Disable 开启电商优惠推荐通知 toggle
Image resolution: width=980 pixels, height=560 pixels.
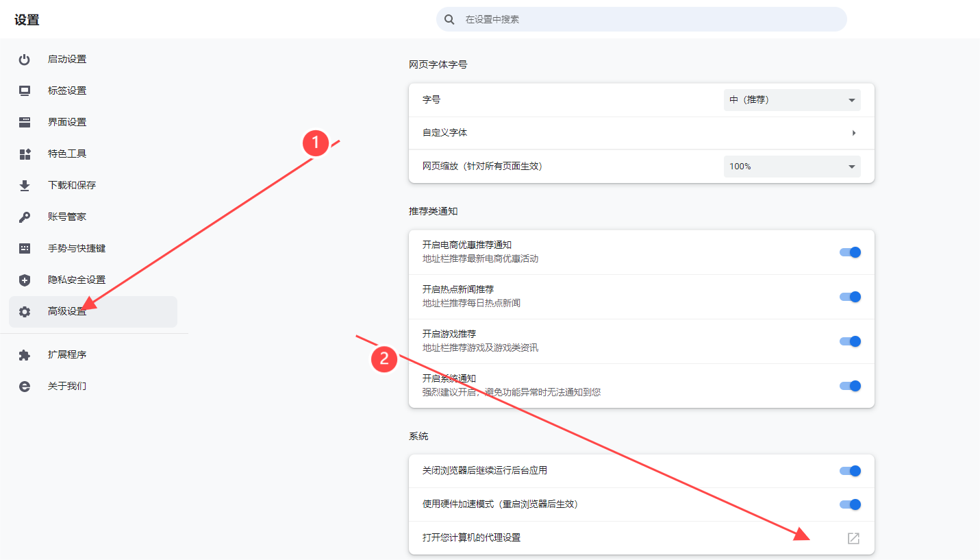tap(849, 252)
